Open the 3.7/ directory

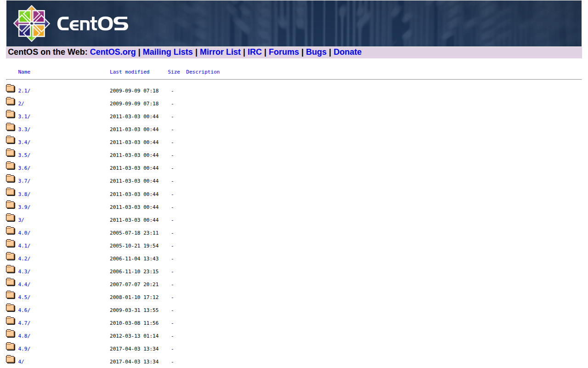point(23,181)
